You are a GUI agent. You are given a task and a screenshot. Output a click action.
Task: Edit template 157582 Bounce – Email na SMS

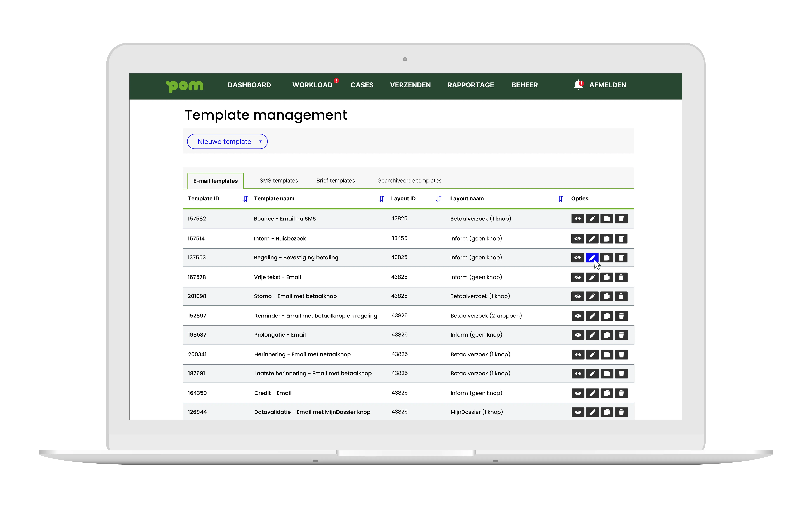pyautogui.click(x=592, y=219)
